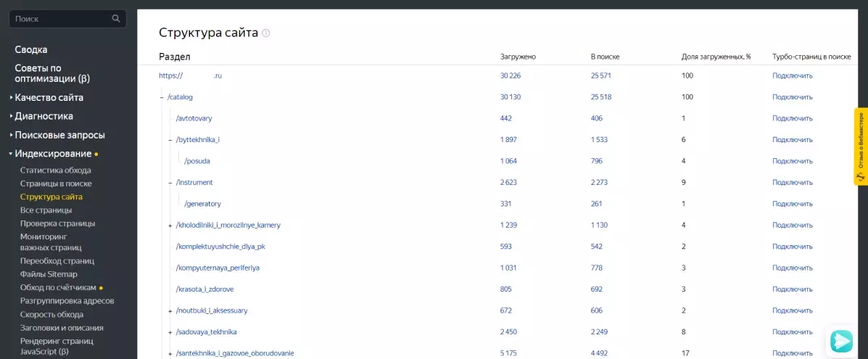Open the Сводка section
The height and width of the screenshot is (359, 868).
coord(31,50)
